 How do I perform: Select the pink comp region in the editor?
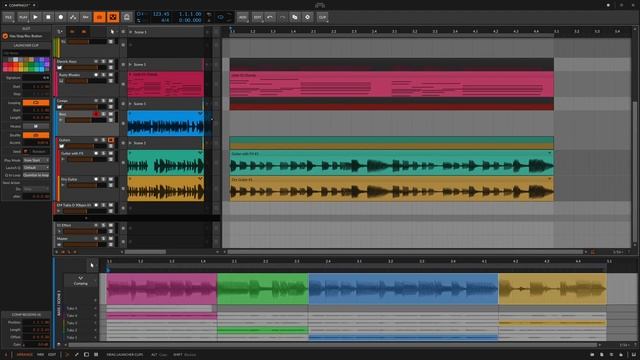click(x=162, y=289)
